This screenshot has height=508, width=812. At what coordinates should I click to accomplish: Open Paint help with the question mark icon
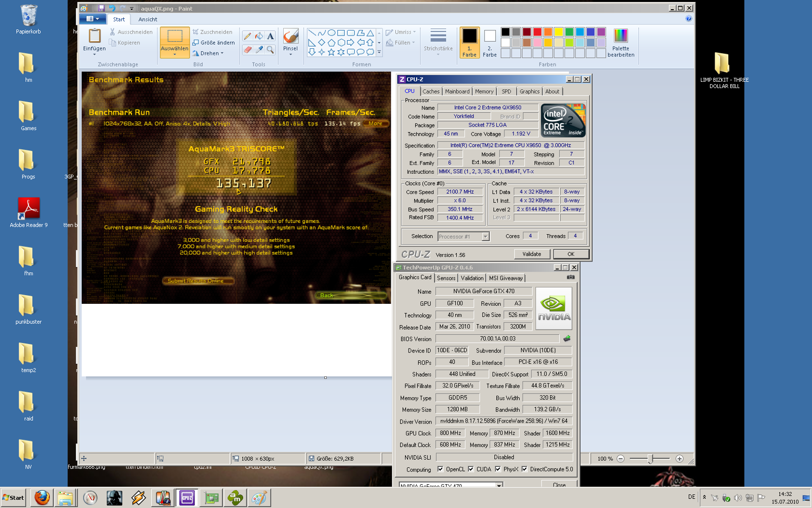click(x=689, y=19)
